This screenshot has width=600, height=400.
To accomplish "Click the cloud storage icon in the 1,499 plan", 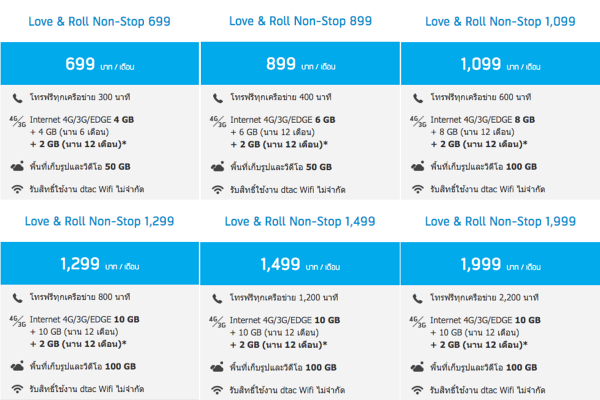I will (x=218, y=366).
